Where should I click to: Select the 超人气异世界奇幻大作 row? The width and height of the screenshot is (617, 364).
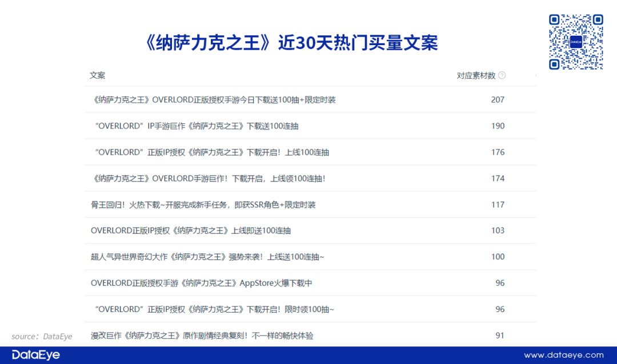click(x=207, y=257)
